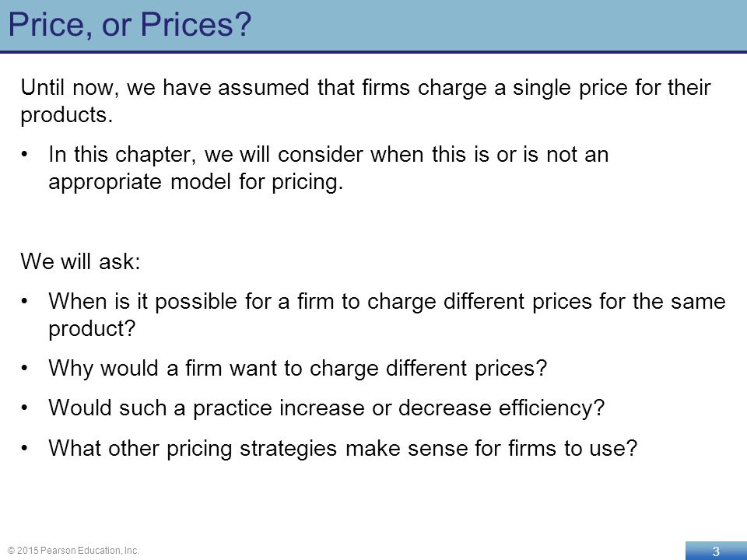Click the bullet dot before 'Would such a practice'
747x560 pixels.
[x=25, y=408]
